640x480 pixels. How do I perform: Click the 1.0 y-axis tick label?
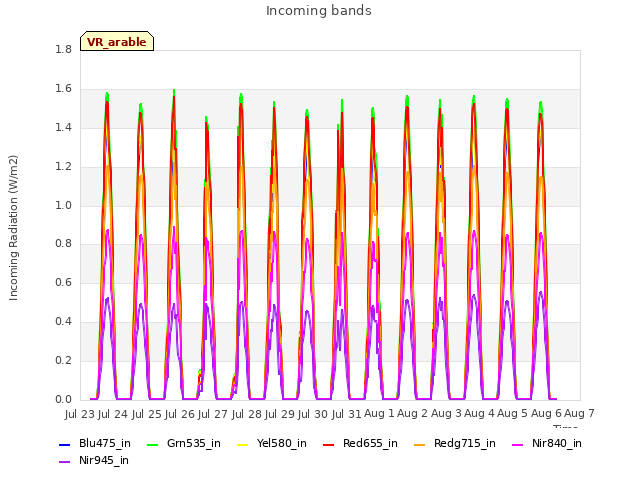pyautogui.click(x=63, y=205)
